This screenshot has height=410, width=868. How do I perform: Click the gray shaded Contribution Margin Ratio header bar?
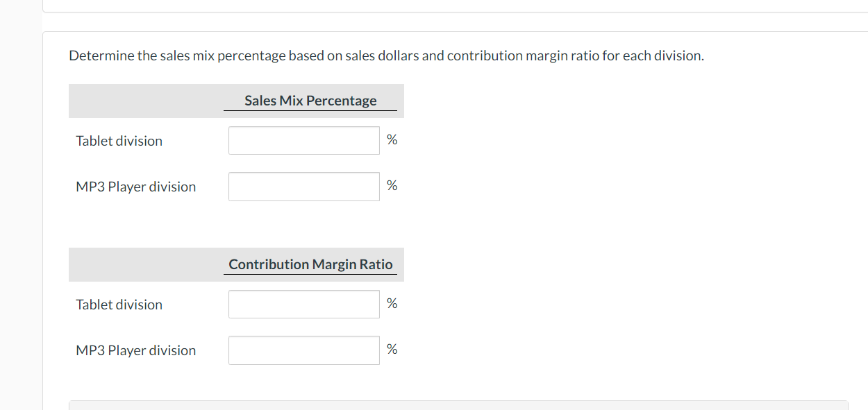[139, 264]
